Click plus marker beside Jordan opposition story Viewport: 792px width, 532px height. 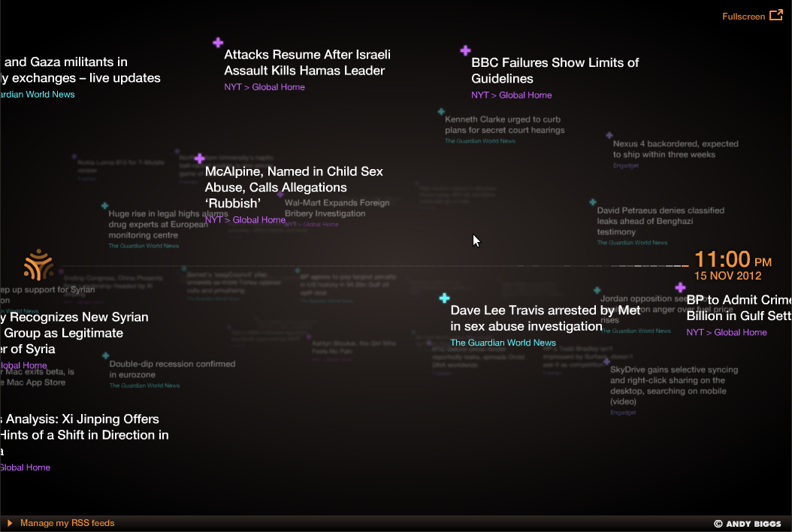(597, 290)
